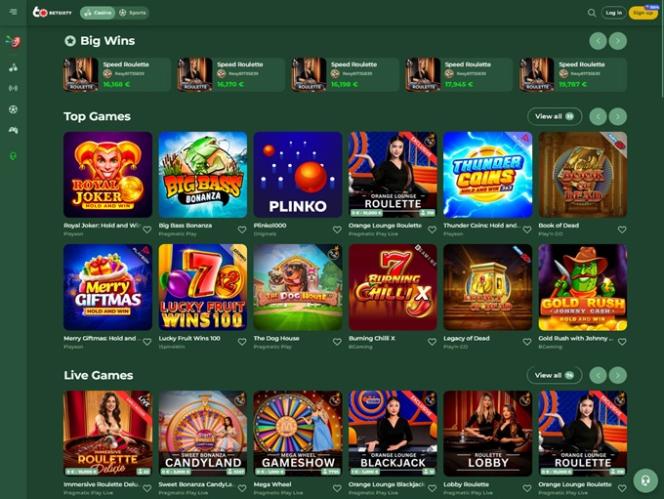View all Top Games
Image resolution: width=664 pixels, height=499 pixels.
pos(554,116)
